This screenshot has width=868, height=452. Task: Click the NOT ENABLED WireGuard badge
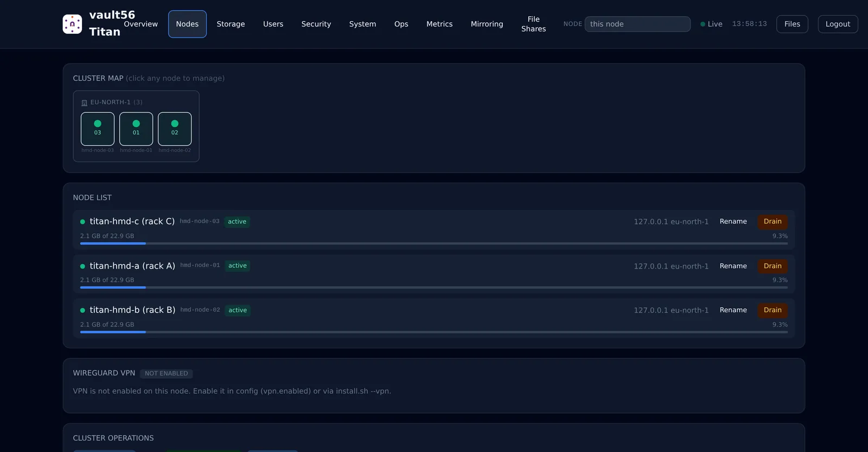pos(167,373)
